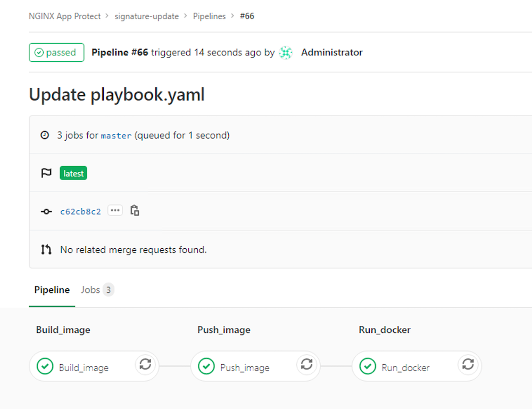
Task: Click the Run_docker stage heading
Action: (x=385, y=330)
